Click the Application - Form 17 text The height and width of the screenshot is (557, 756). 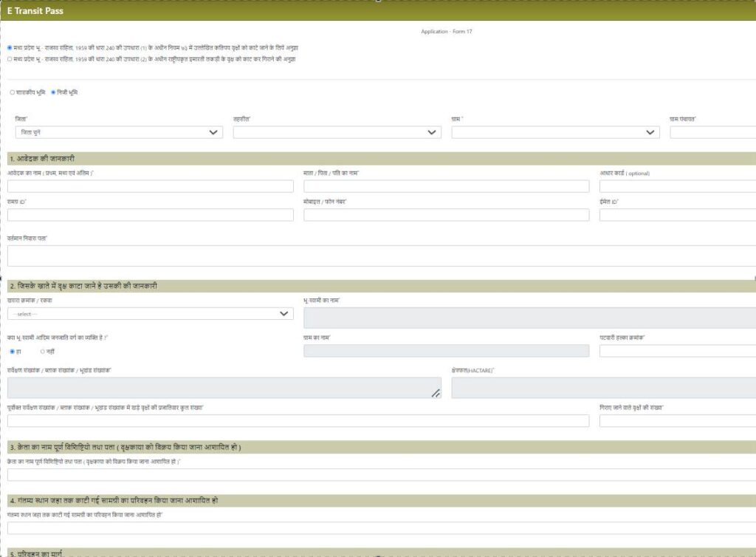tap(447, 31)
